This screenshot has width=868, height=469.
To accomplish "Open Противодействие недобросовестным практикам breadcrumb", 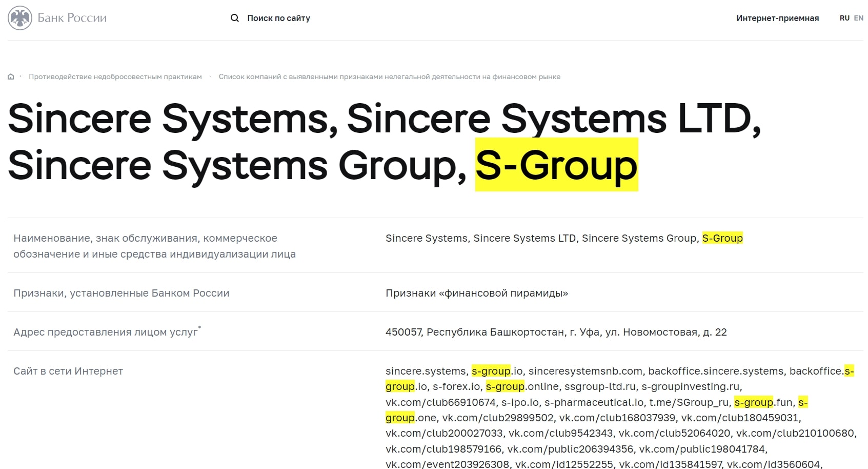I will 115,77.
